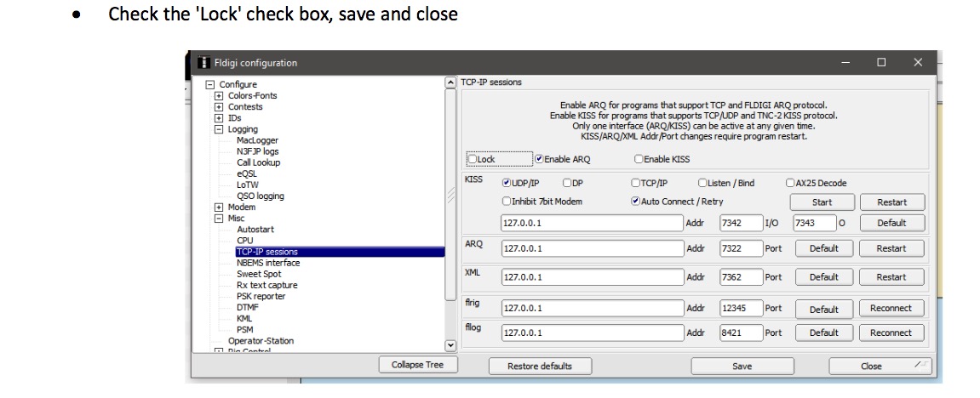Enable the KISS interface checkbox
The image size is (980, 398).
639,159
